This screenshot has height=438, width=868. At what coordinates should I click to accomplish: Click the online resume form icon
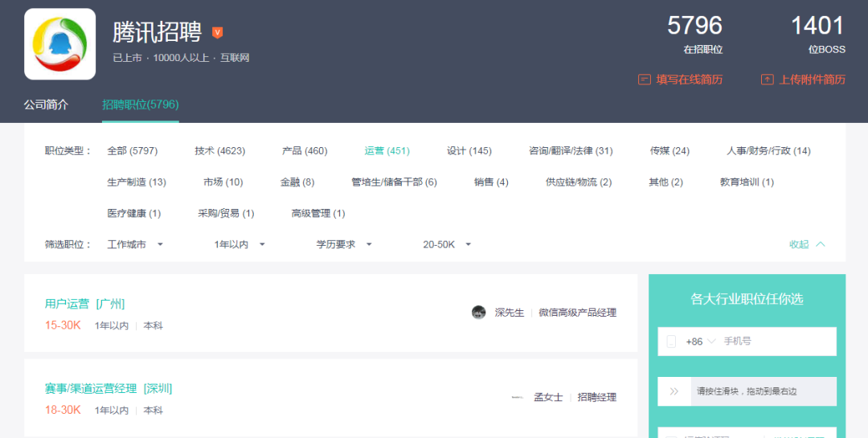[x=644, y=80]
